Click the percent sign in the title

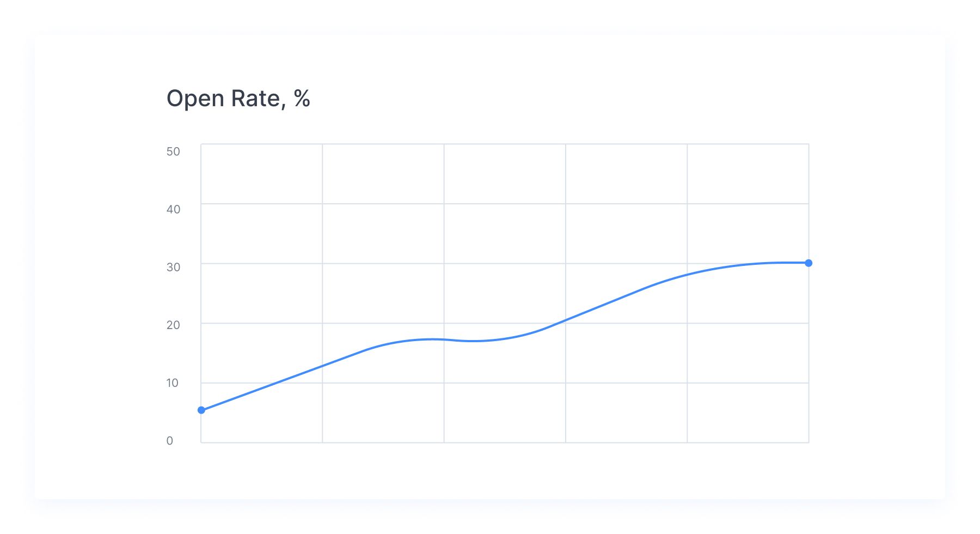point(302,98)
